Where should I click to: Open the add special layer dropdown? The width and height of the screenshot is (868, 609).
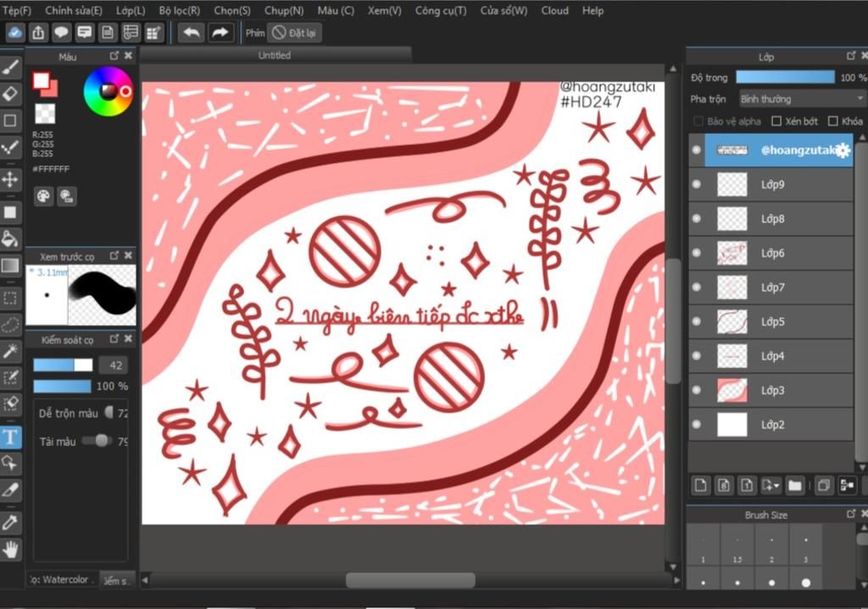(x=771, y=485)
